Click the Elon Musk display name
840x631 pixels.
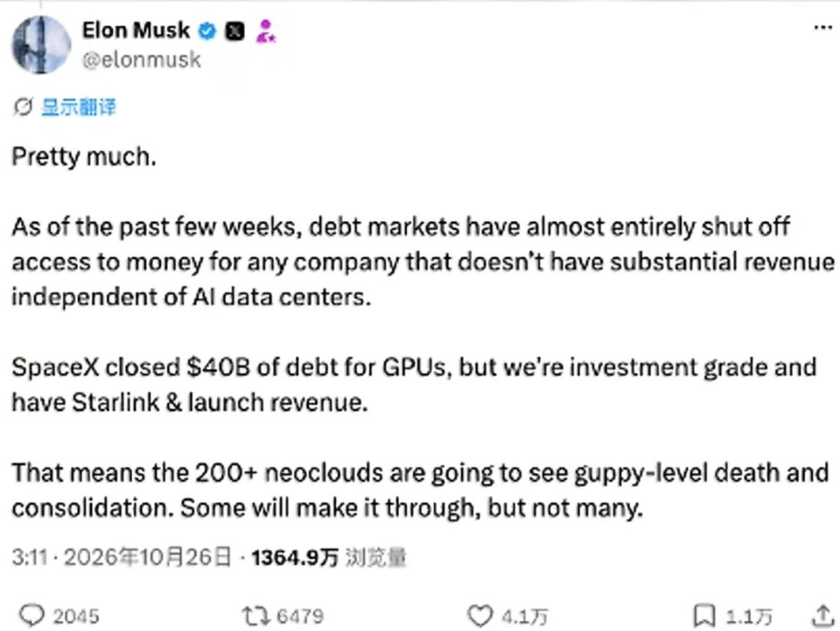tap(136, 31)
